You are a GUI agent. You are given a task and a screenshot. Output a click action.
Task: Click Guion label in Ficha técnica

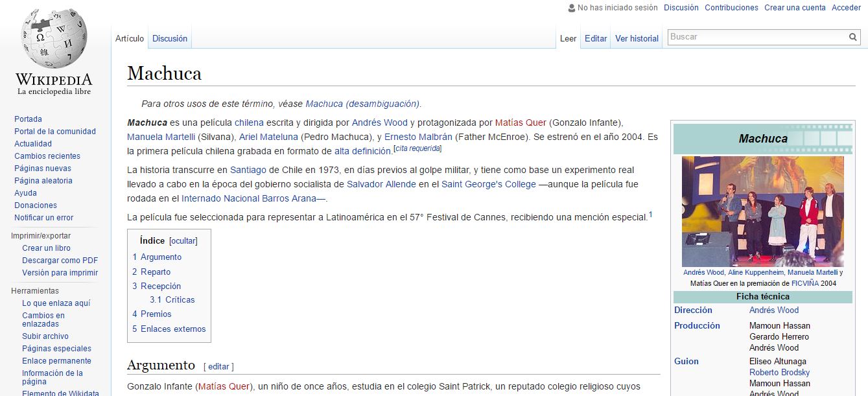tap(686, 362)
